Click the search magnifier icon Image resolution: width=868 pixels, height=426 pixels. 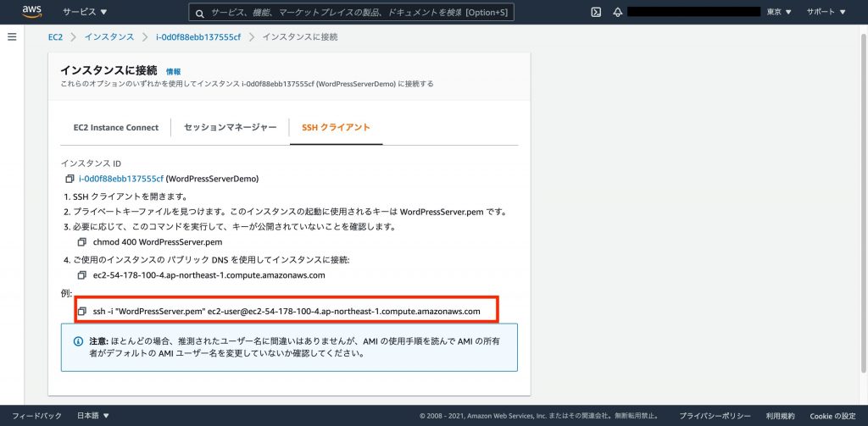(x=200, y=13)
